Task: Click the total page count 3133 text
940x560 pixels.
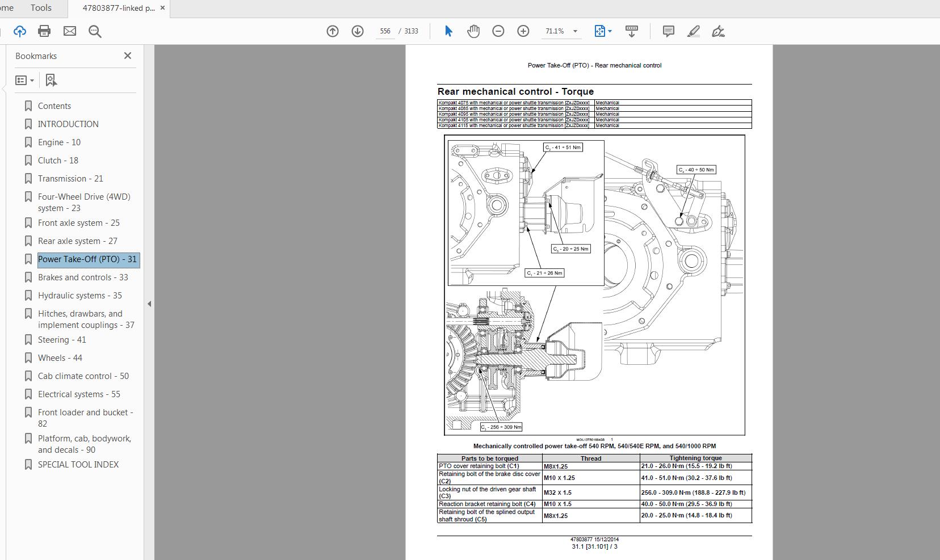Action: (x=411, y=31)
